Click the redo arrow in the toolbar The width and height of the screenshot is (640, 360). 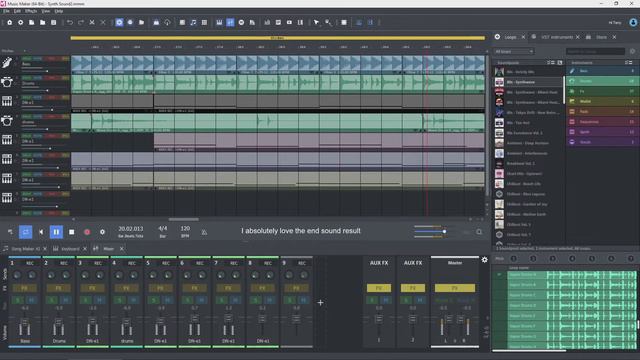pyautogui.click(x=81, y=22)
